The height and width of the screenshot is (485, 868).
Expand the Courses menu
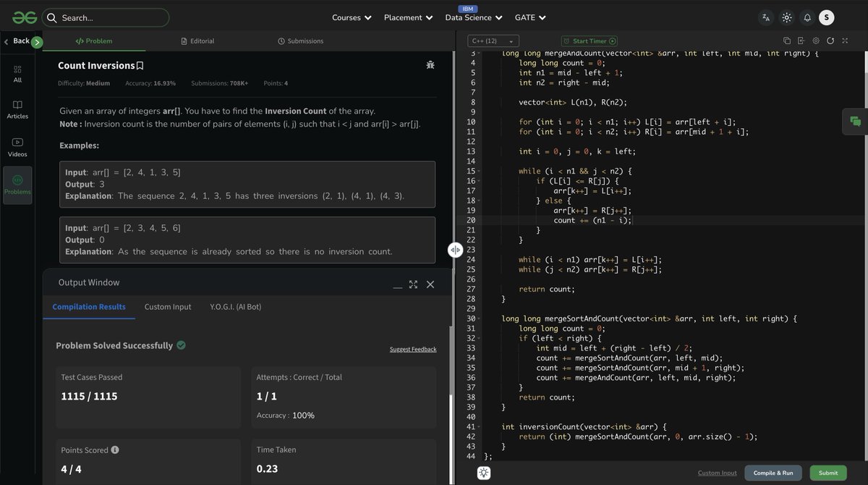click(352, 17)
